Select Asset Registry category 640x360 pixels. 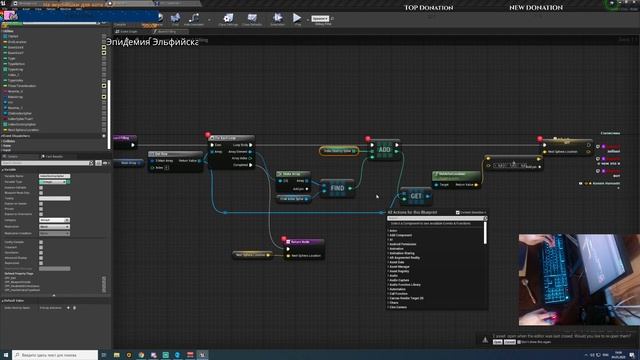[398, 271]
